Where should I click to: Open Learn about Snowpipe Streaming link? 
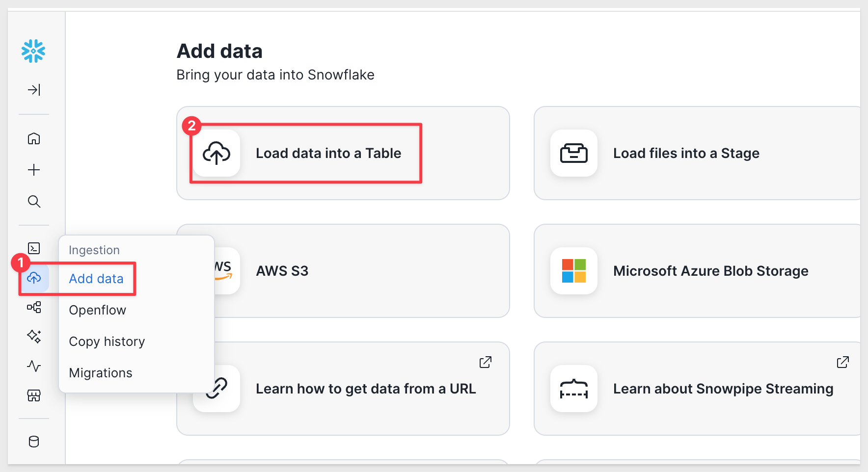click(x=723, y=389)
